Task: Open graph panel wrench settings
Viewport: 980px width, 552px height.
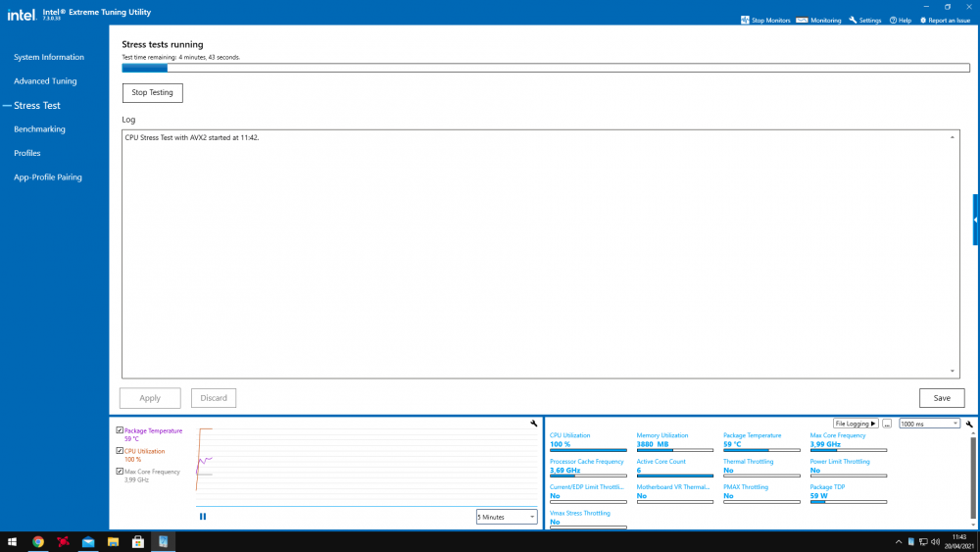Action: point(534,424)
